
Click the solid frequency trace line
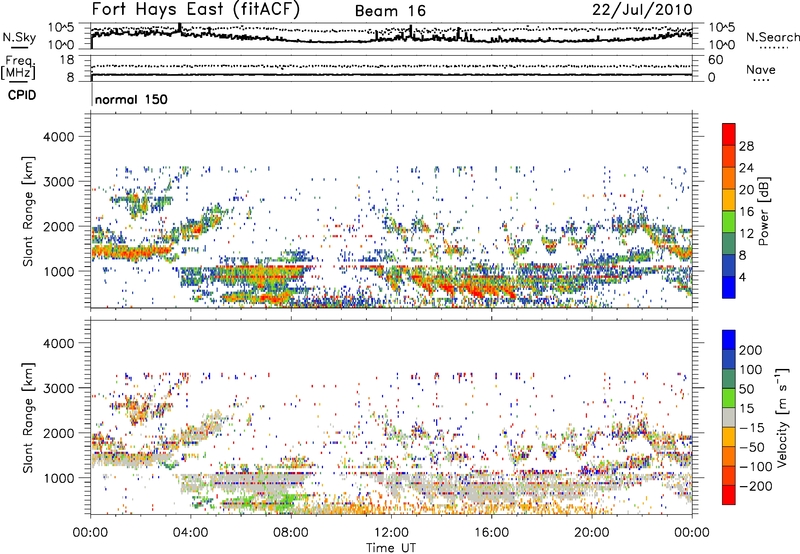click(x=391, y=74)
